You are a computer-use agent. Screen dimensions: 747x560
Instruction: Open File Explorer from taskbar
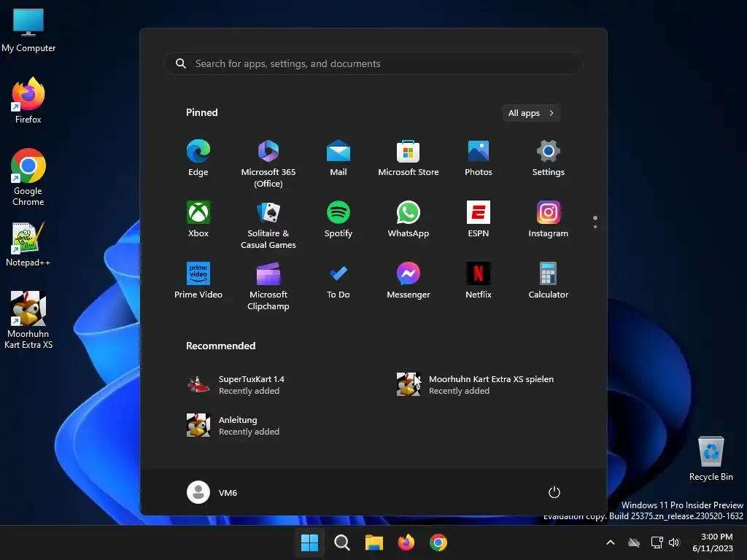(x=374, y=542)
